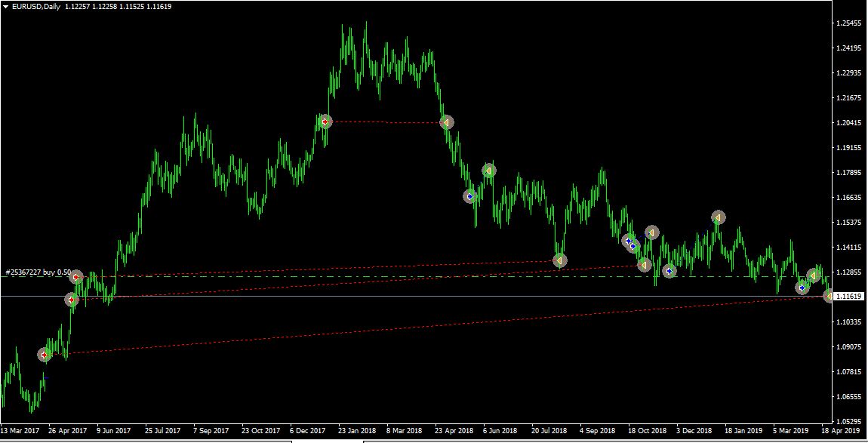
Task: Click the 1.06555 price axis label
Action: click(849, 397)
